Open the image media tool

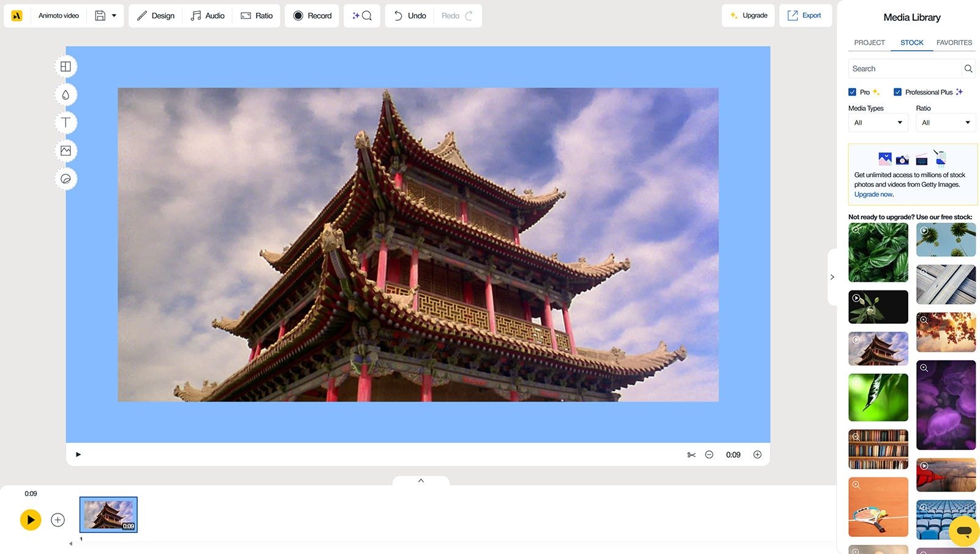tap(65, 151)
